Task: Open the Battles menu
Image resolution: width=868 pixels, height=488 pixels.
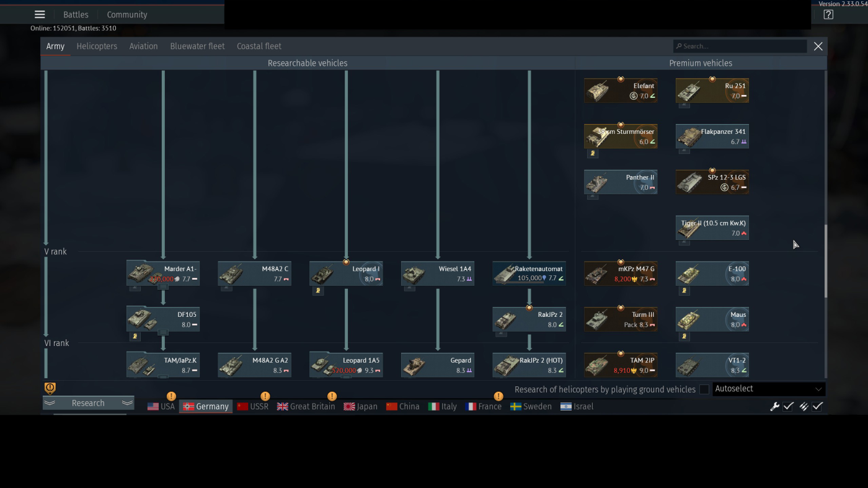Action: (76, 14)
